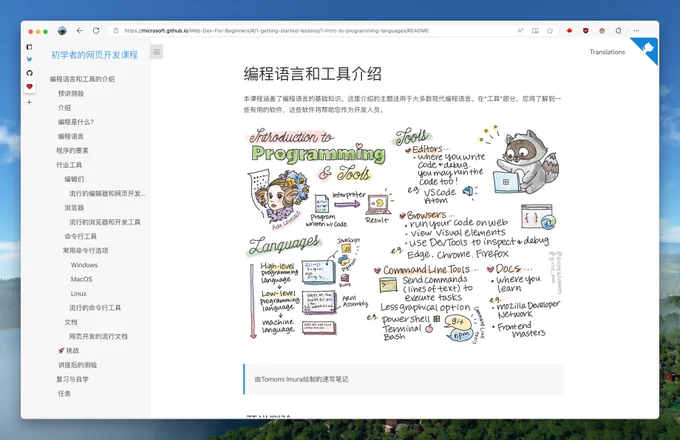The height and width of the screenshot is (440, 680).
Task: Click the programming sketchnote image
Action: 404,234
